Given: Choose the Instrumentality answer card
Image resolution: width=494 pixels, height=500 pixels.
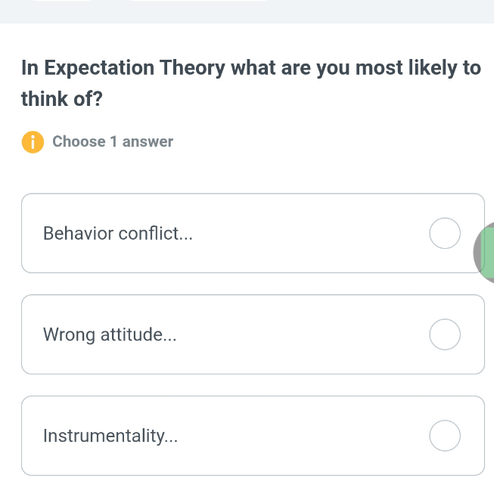Looking at the screenshot, I should coord(253,435).
